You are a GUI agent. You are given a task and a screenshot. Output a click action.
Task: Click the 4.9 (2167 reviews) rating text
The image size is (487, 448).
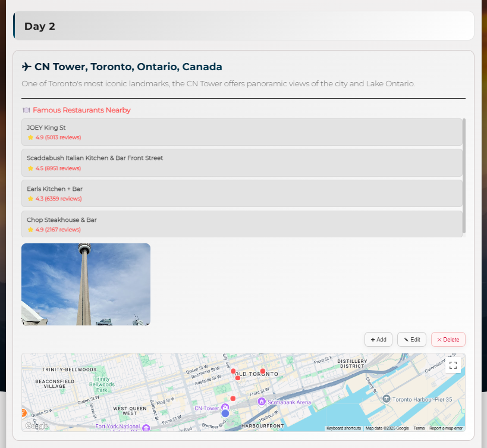[x=58, y=230]
